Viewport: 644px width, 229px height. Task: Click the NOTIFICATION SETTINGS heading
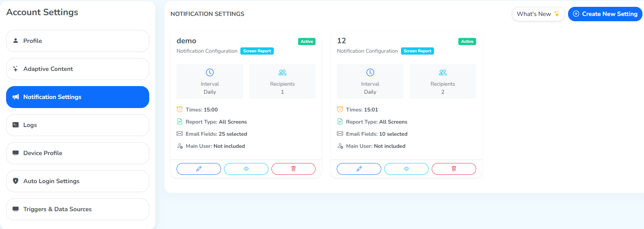[207, 14]
